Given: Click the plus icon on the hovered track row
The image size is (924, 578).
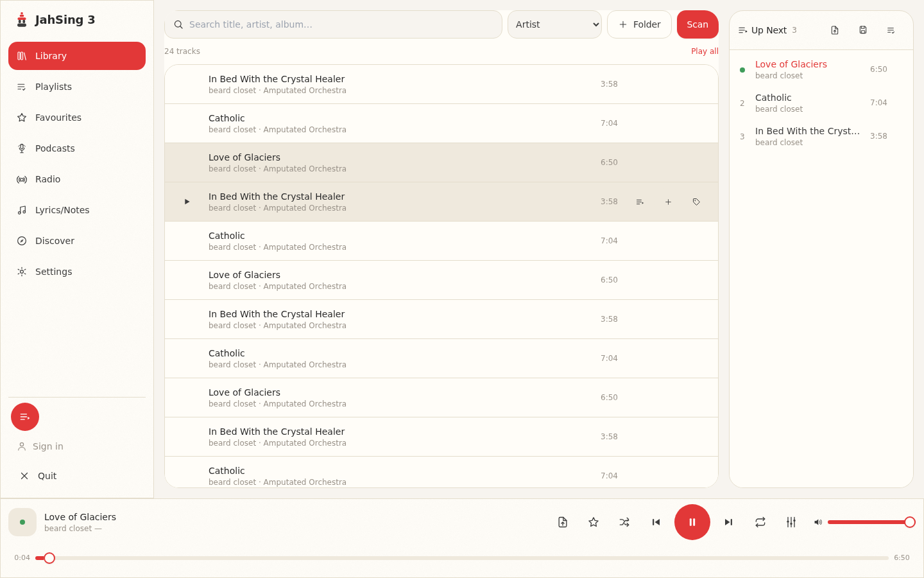Looking at the screenshot, I should pyautogui.click(x=668, y=202).
